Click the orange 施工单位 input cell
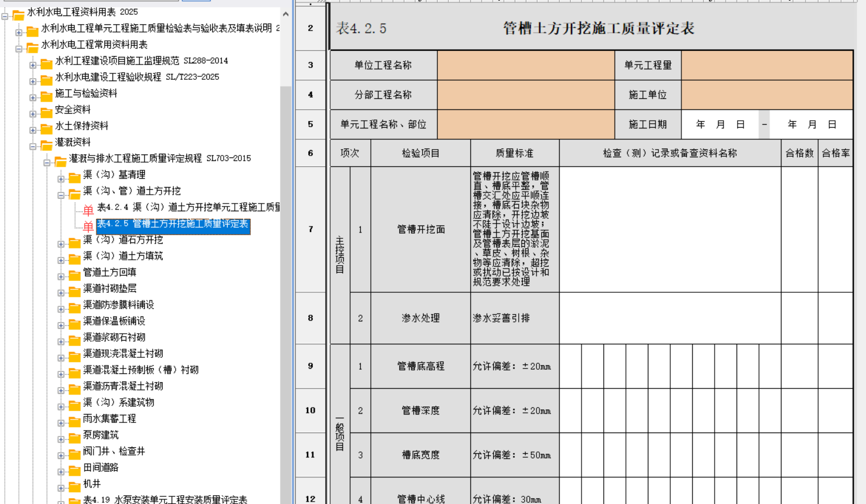This screenshot has width=866, height=504. (767, 95)
